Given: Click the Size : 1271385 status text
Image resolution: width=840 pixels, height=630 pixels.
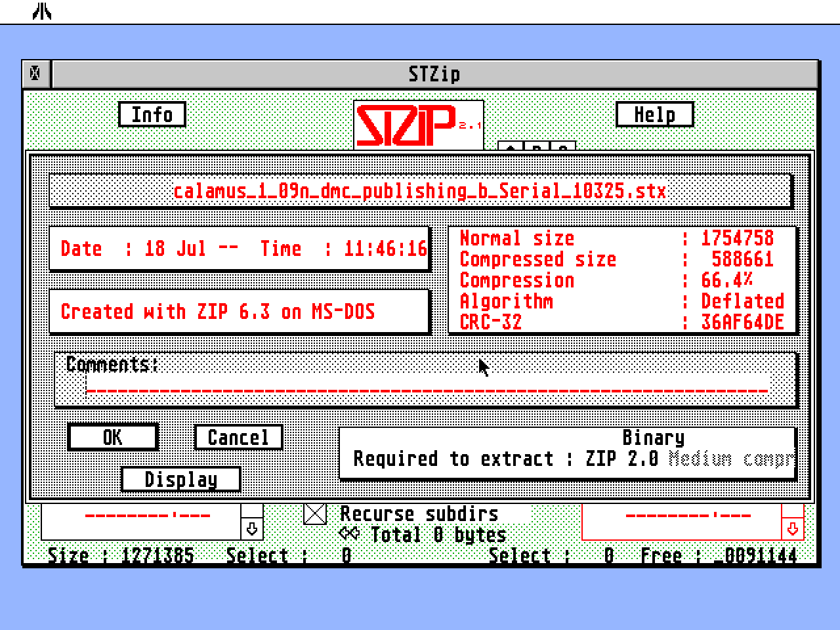Looking at the screenshot, I should pyautogui.click(x=121, y=556).
